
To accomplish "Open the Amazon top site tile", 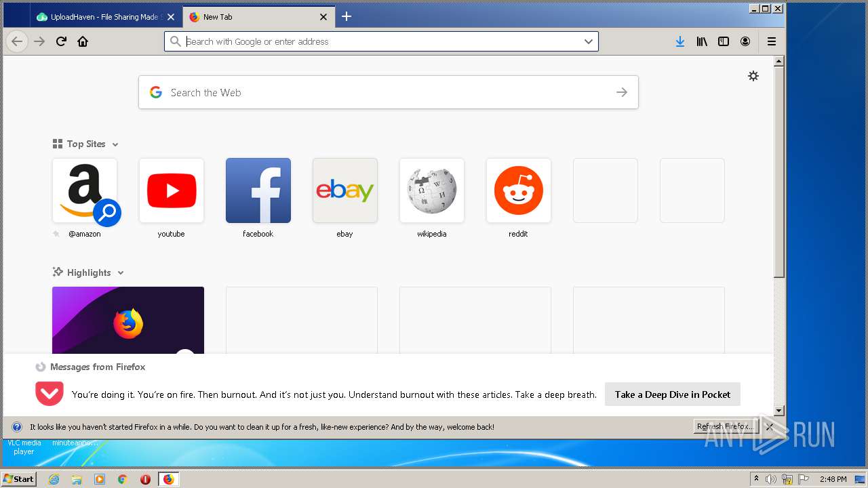I will pyautogui.click(x=85, y=190).
